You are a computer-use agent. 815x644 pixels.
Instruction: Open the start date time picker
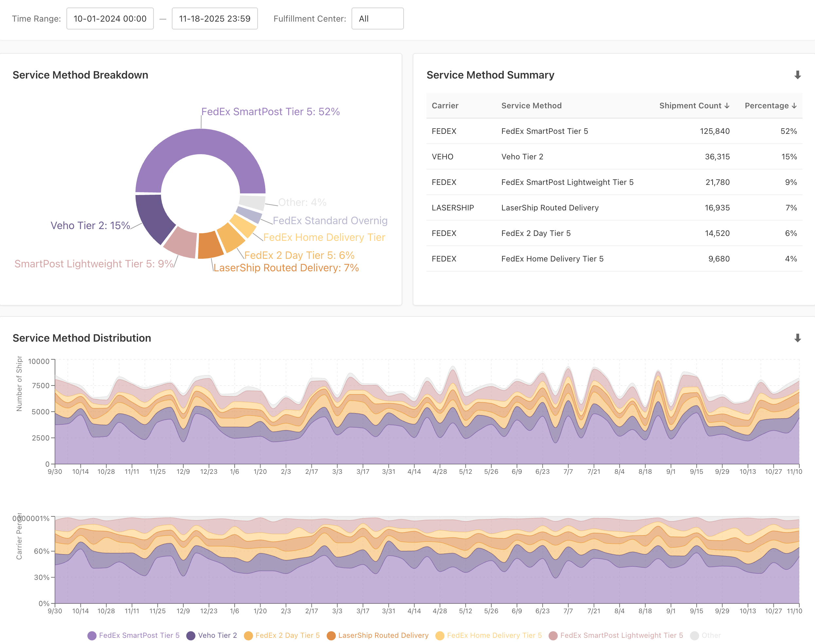tap(110, 18)
